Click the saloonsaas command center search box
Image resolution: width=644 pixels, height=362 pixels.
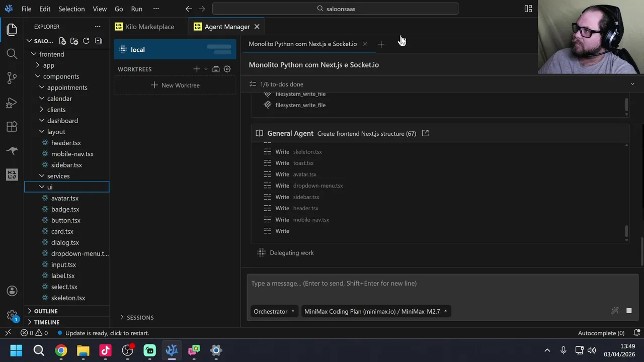(x=335, y=9)
